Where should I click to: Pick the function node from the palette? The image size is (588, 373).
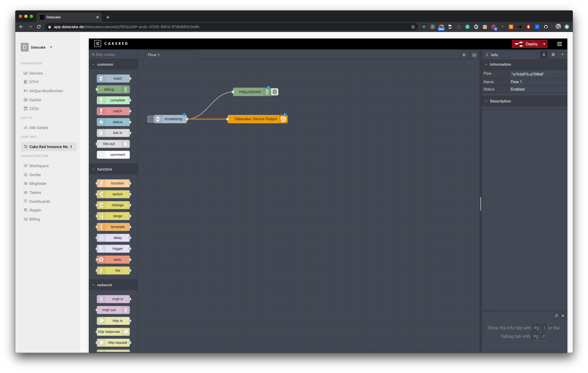coord(113,183)
